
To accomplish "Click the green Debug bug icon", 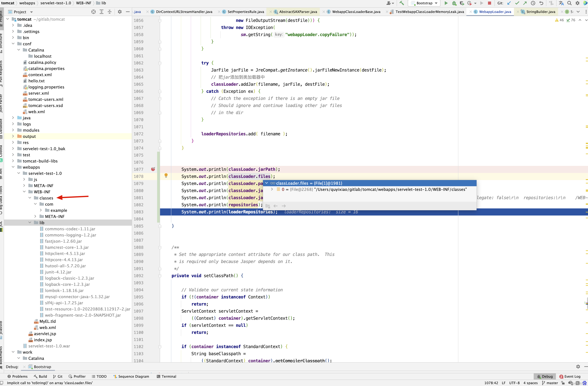I will [x=454, y=3].
